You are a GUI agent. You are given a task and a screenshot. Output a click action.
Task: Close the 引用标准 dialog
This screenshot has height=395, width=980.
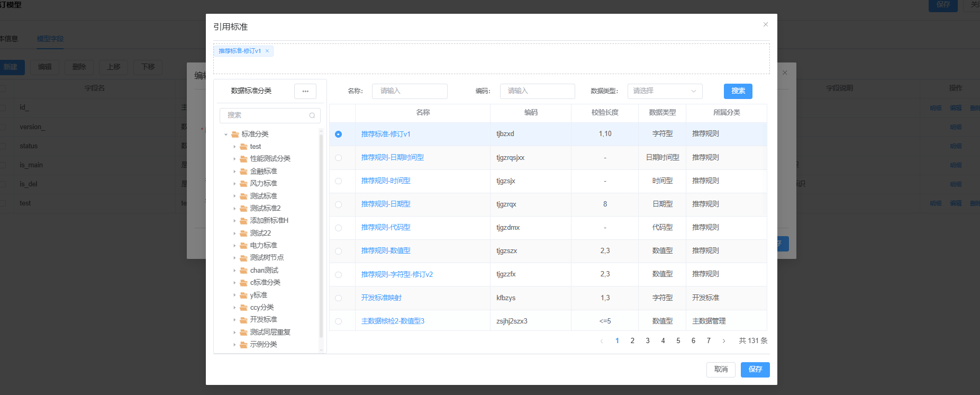[x=765, y=24]
